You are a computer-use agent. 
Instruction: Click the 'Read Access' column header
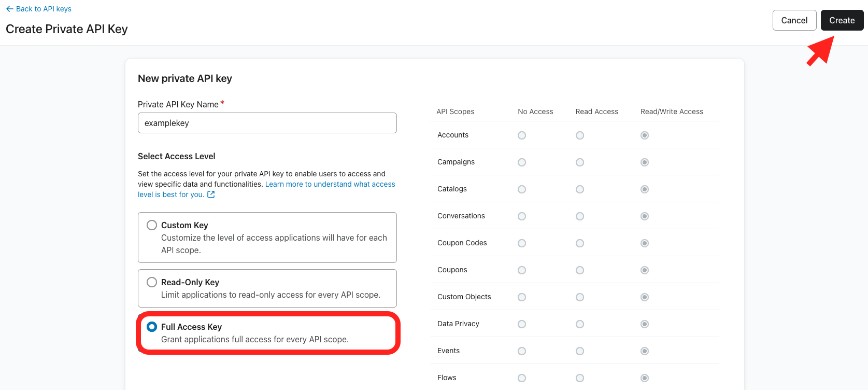597,112
